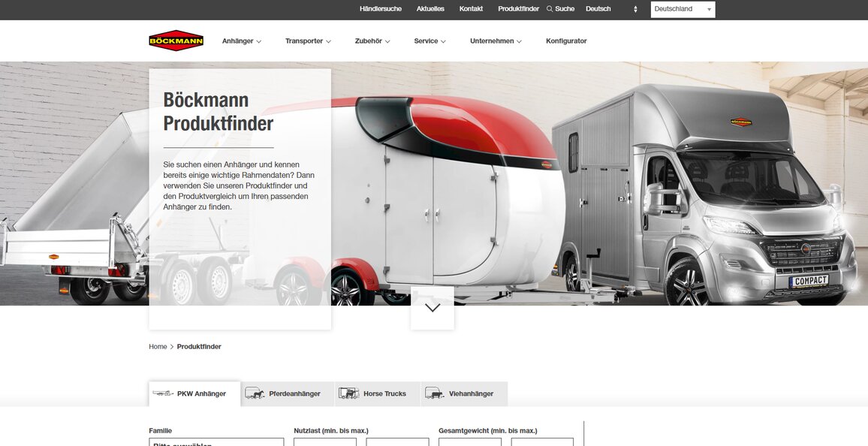Open the Zubehör menu
868x446 pixels.
click(373, 41)
